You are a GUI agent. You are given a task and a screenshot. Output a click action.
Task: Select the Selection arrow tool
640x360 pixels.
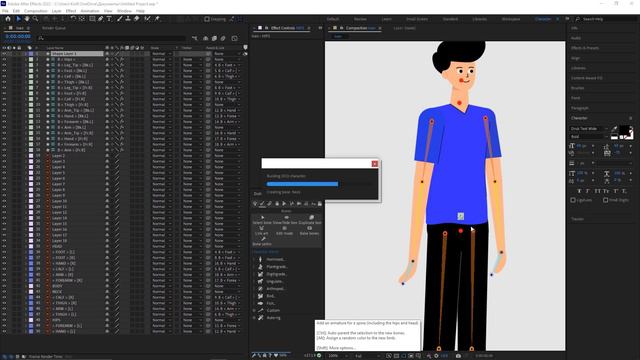click(18, 19)
